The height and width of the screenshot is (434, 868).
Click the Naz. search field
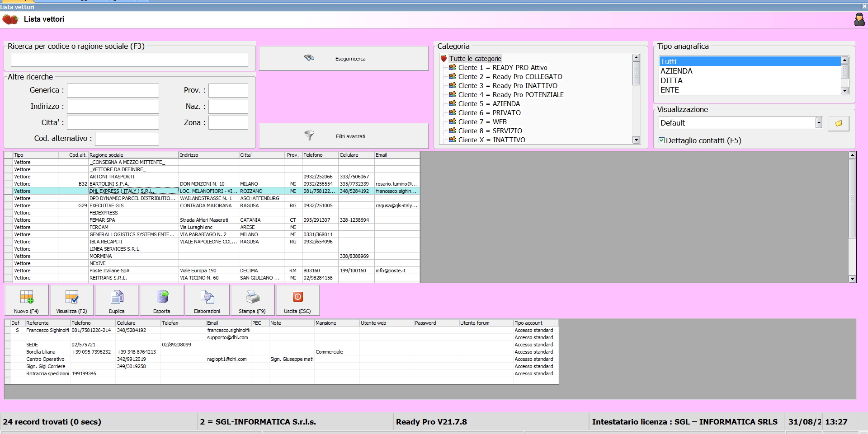point(228,107)
